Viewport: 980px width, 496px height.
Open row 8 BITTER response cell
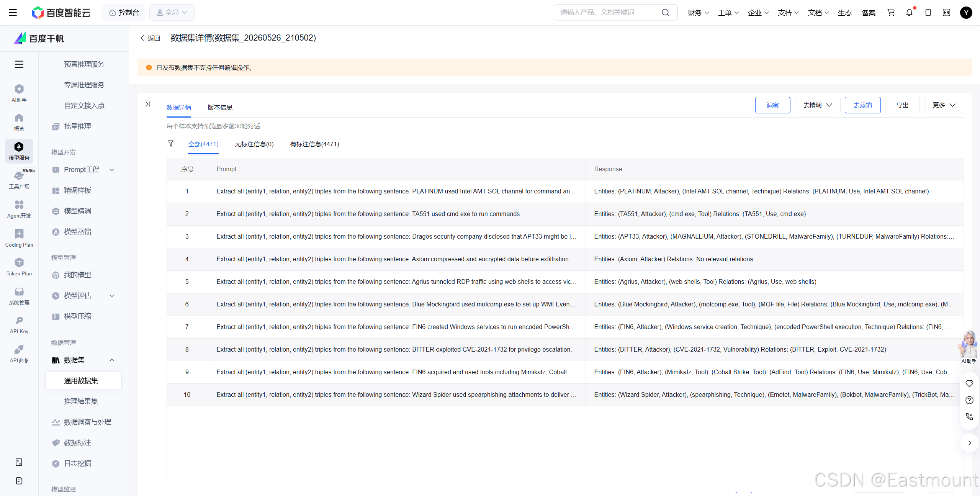pyautogui.click(x=774, y=350)
